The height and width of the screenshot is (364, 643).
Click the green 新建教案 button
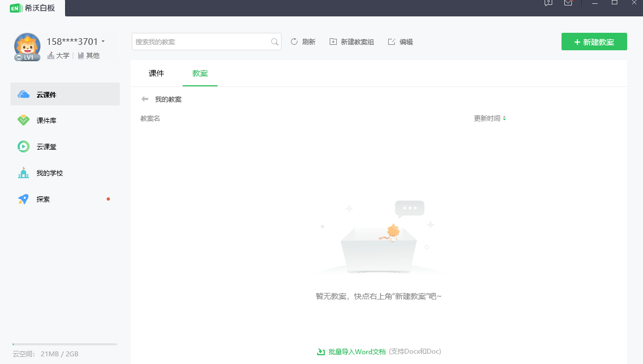pyautogui.click(x=594, y=41)
